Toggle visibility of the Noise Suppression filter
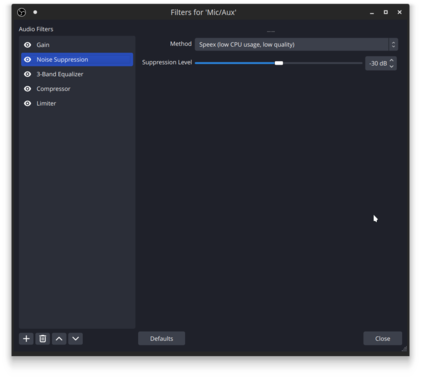The width and height of the screenshot is (421, 380). (28, 59)
